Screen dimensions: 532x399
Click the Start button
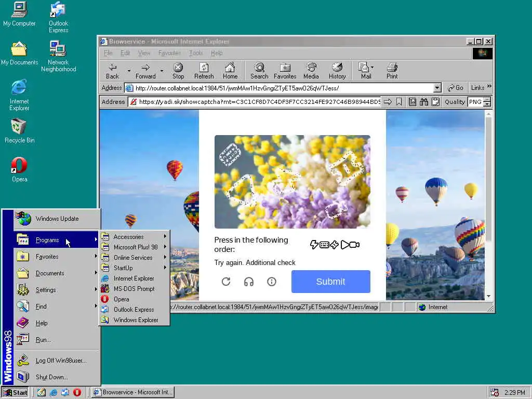tap(15, 393)
